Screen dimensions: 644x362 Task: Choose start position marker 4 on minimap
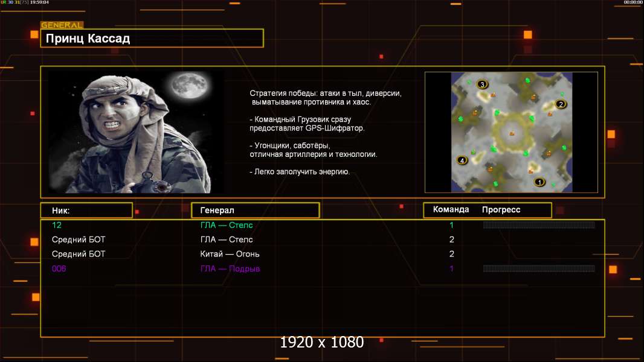tap(462, 160)
